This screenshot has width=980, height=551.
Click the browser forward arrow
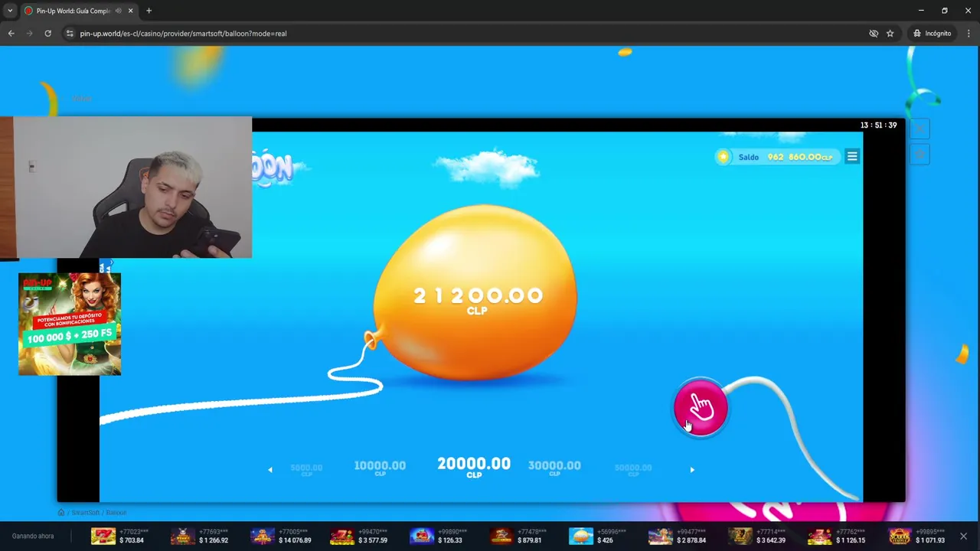click(x=29, y=34)
